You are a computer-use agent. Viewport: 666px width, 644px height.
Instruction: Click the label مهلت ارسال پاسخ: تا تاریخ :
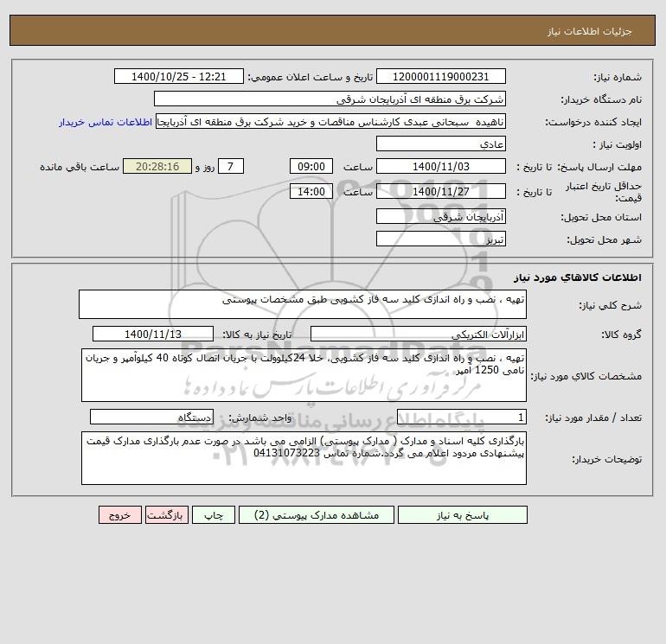tap(580, 167)
